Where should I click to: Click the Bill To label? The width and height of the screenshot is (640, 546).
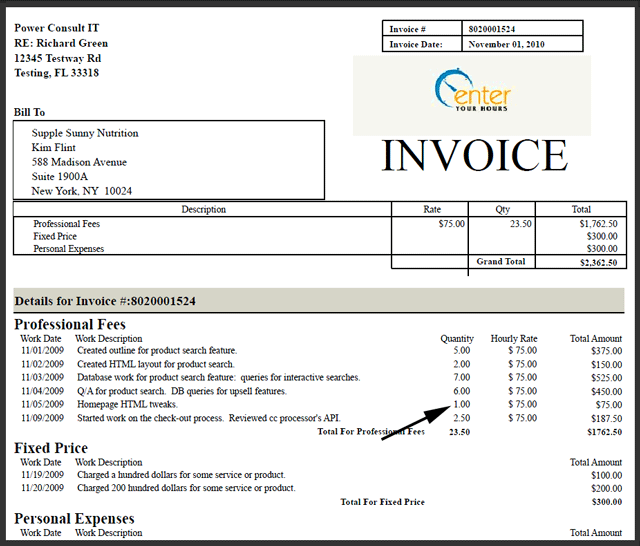tap(29, 112)
